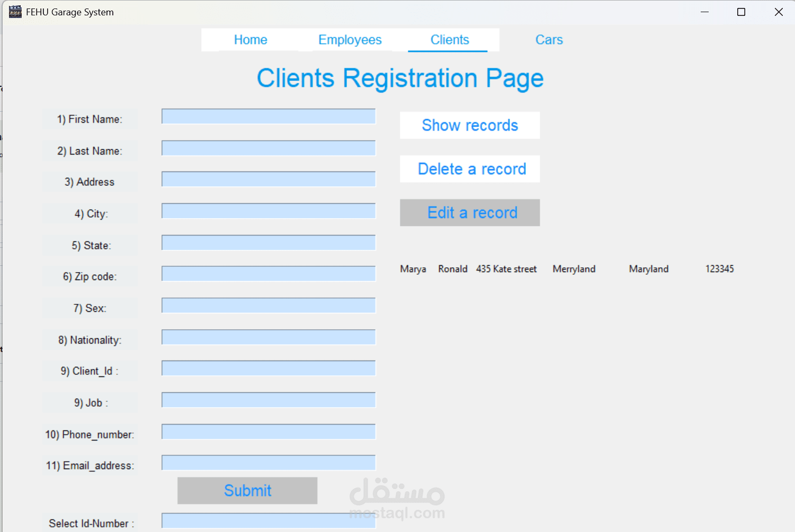This screenshot has height=532, width=795.
Task: Activate the Nationality input field
Action: 269,337
